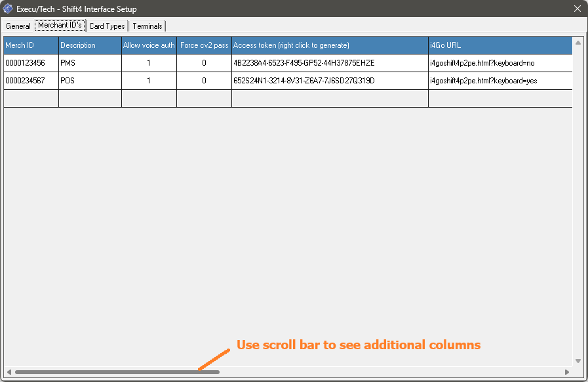This screenshot has width=588, height=382.
Task: Click the Allow voice auth column header
Action: [x=149, y=45]
